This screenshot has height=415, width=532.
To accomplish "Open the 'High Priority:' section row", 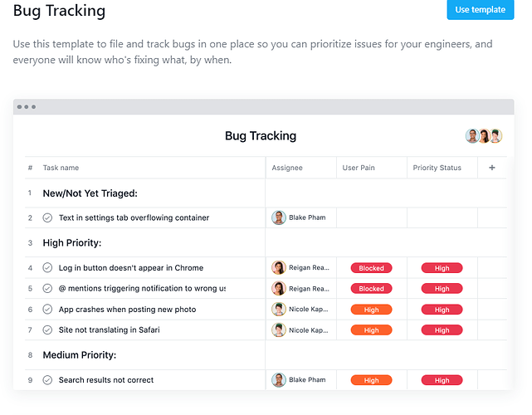I will click(x=72, y=243).
